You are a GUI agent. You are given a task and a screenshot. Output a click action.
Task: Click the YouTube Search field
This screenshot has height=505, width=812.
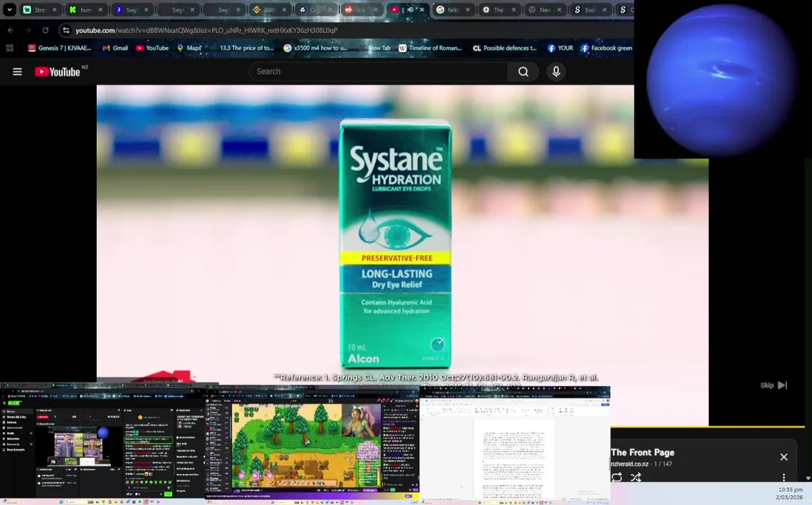tap(378, 72)
